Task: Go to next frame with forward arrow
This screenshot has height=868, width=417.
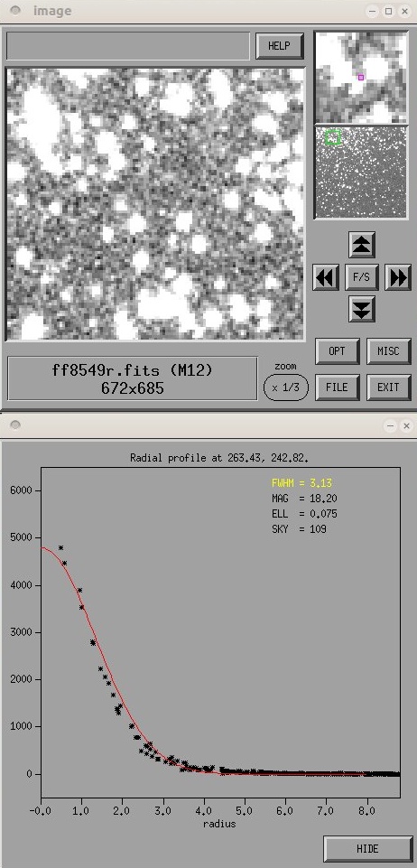Action: tap(398, 276)
